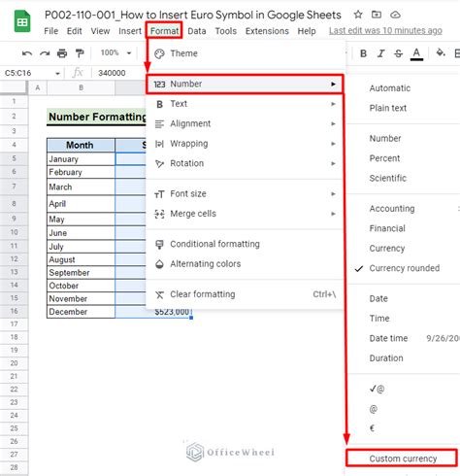Open the zoom 100% dropdown

(115, 52)
